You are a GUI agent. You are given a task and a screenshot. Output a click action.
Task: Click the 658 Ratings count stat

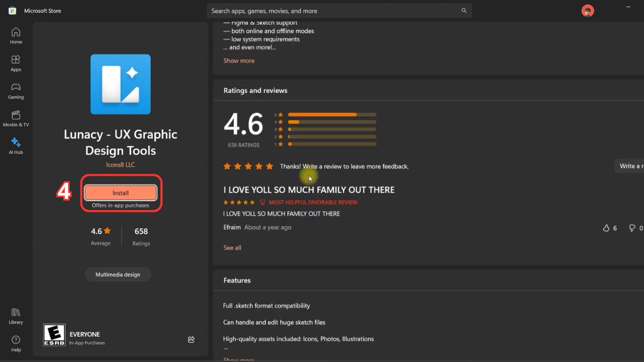click(141, 236)
